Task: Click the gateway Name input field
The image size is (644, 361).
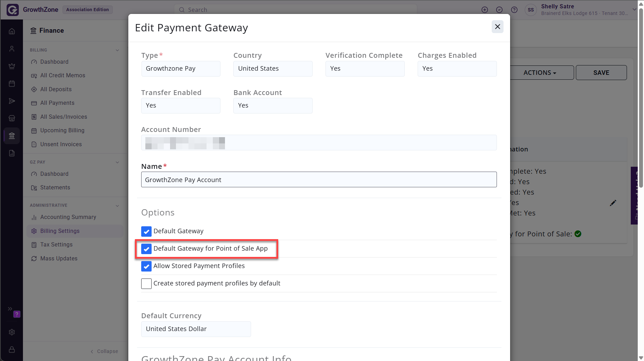Action: point(319,180)
